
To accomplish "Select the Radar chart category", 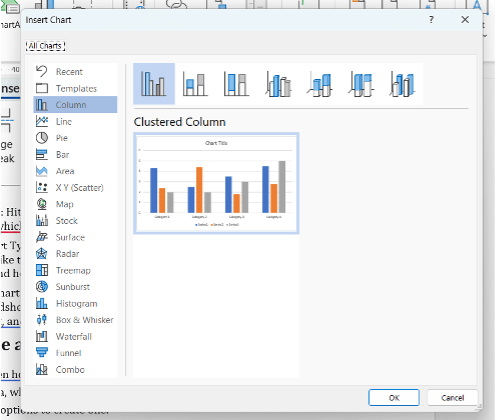I will (75, 254).
